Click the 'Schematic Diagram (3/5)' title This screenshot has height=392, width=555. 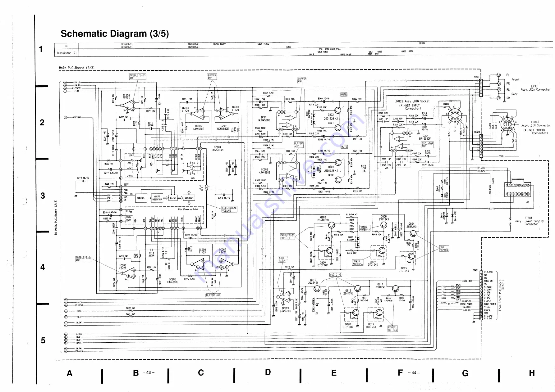coord(115,34)
